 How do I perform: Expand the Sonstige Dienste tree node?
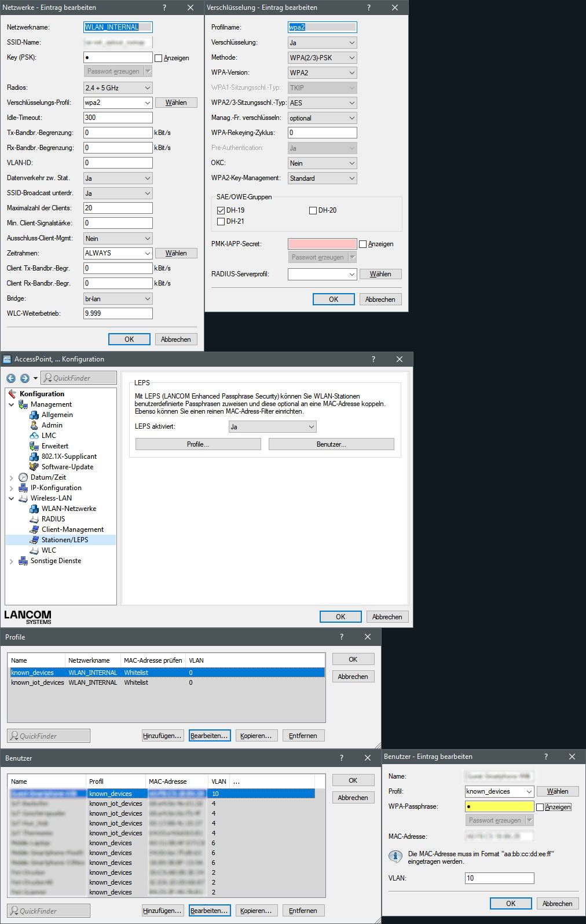12,561
